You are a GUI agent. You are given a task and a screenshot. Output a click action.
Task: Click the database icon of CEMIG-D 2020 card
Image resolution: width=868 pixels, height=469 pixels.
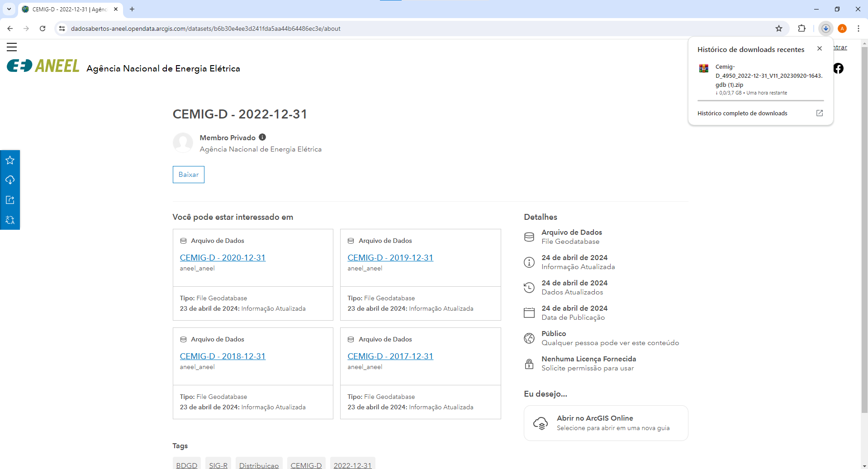[183, 241]
